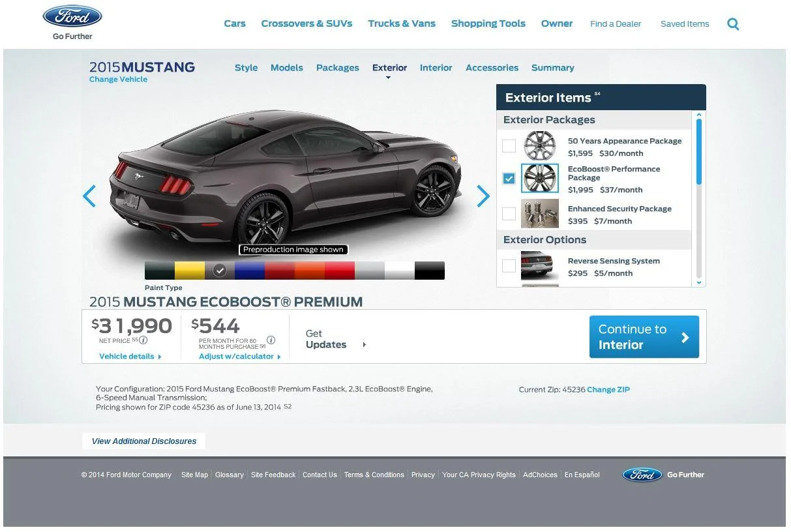This screenshot has height=532, width=791.
Task: Switch to the Accessories tab
Action: pos(492,68)
